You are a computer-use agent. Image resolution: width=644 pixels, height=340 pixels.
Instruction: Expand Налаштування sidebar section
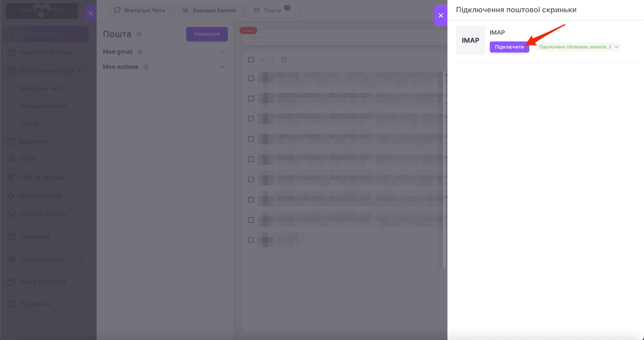coord(46,259)
